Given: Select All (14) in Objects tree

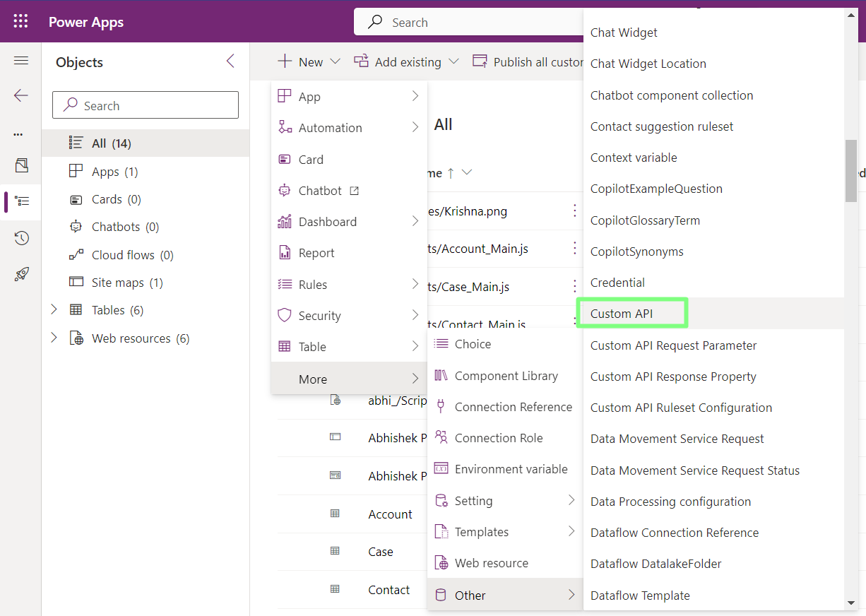Looking at the screenshot, I should tap(146, 143).
